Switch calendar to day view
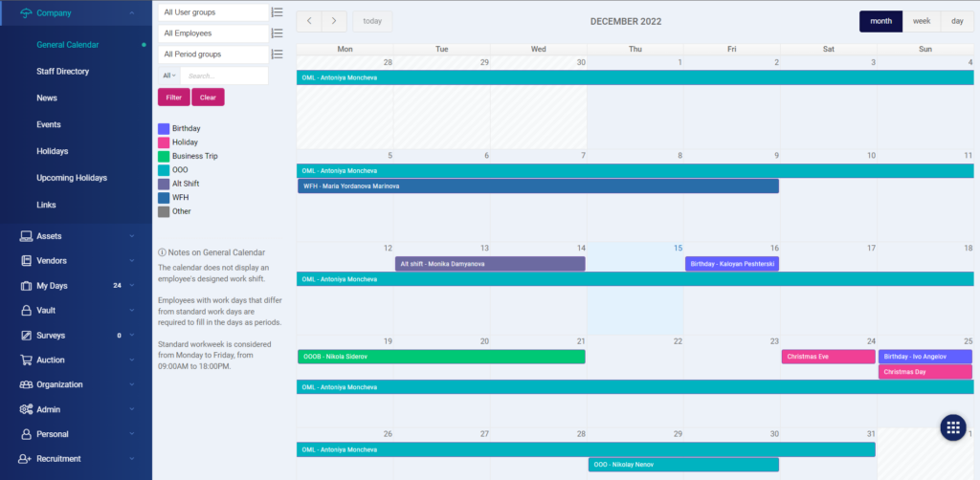Image resolution: width=980 pixels, height=480 pixels. coord(957,21)
